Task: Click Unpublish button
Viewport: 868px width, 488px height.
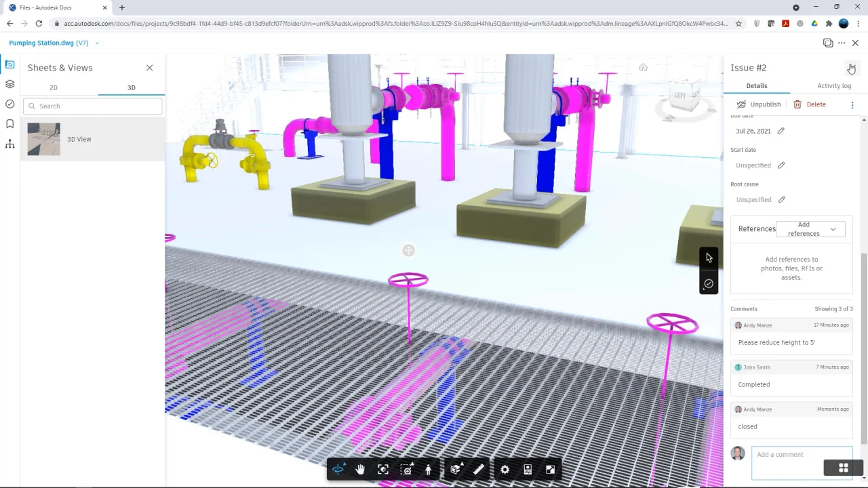Action: pos(759,104)
